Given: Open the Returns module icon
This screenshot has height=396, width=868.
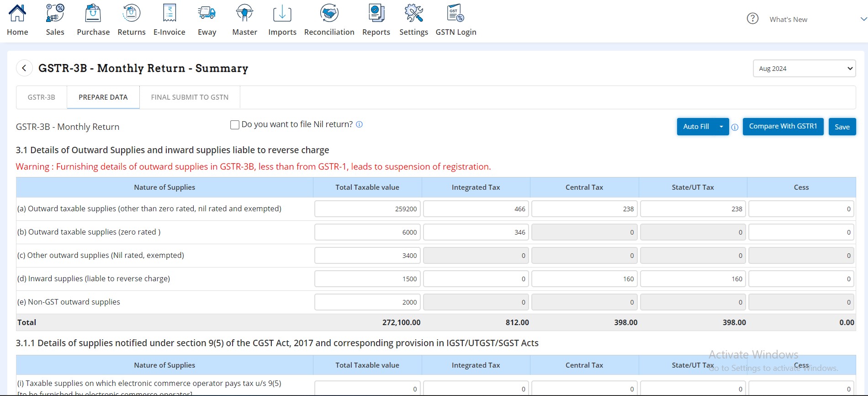Looking at the screenshot, I should [x=132, y=13].
